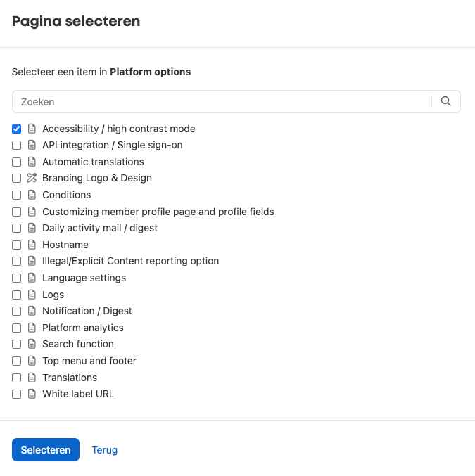
Task: Enable the Language settings checkbox
Action: click(x=16, y=278)
